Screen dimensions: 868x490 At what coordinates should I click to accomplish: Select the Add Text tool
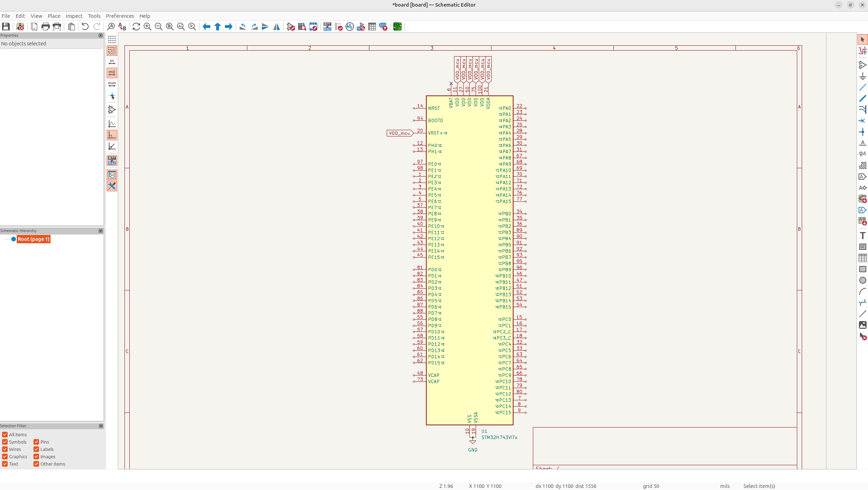[862, 236]
